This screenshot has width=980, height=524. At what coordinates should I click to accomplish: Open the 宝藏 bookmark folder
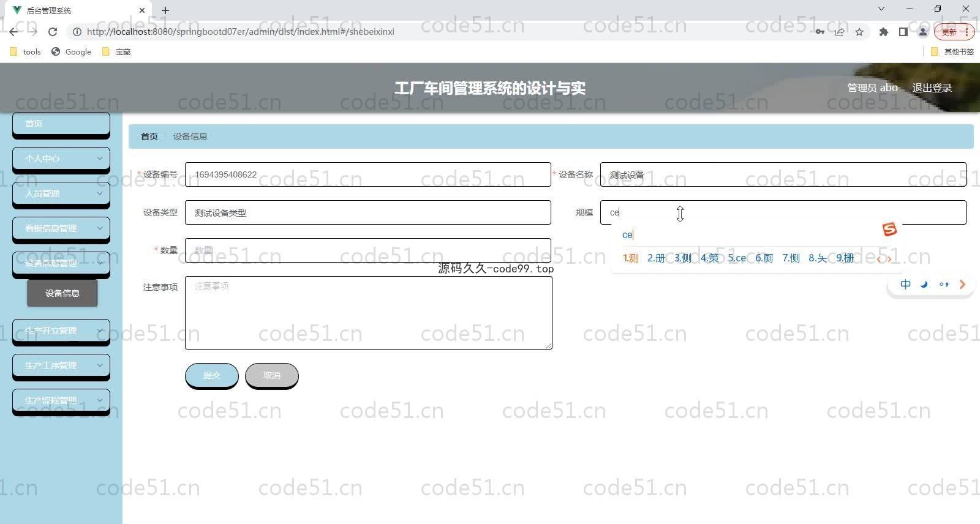click(116, 52)
